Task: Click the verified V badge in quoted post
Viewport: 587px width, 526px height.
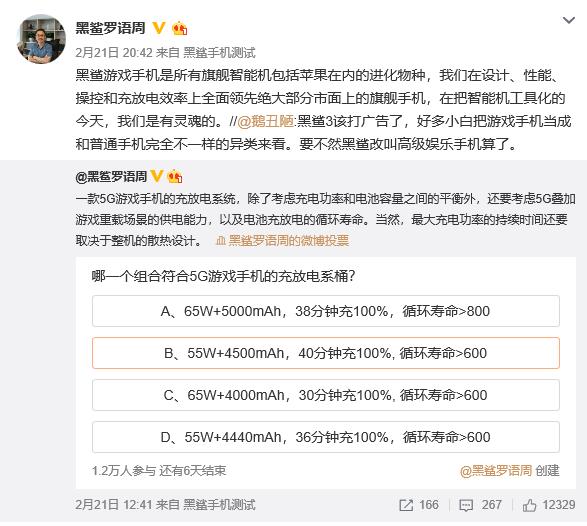Action: click(156, 176)
